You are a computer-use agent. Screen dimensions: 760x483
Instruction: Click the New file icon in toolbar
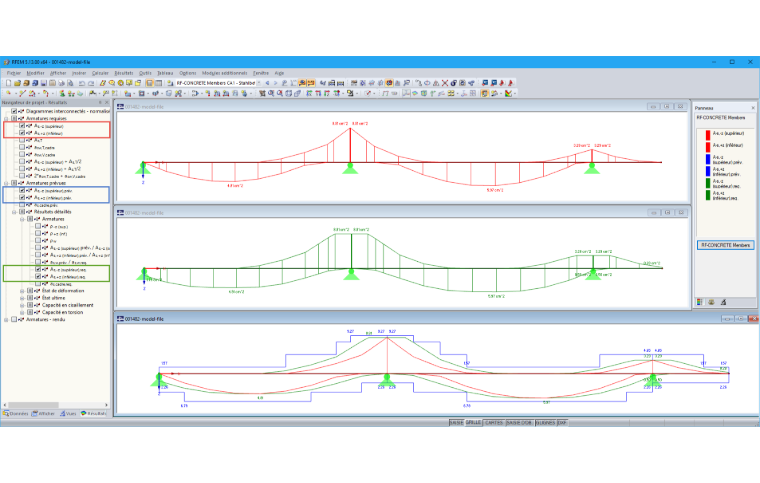8,83
